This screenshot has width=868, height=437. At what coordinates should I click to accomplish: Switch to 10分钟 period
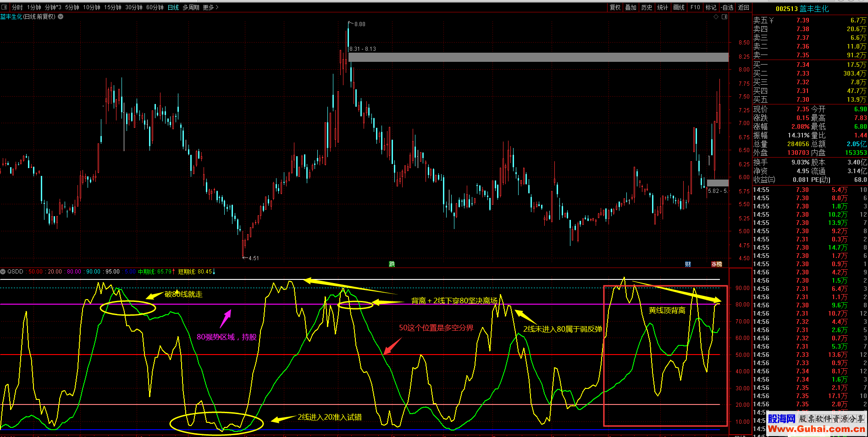(92, 7)
